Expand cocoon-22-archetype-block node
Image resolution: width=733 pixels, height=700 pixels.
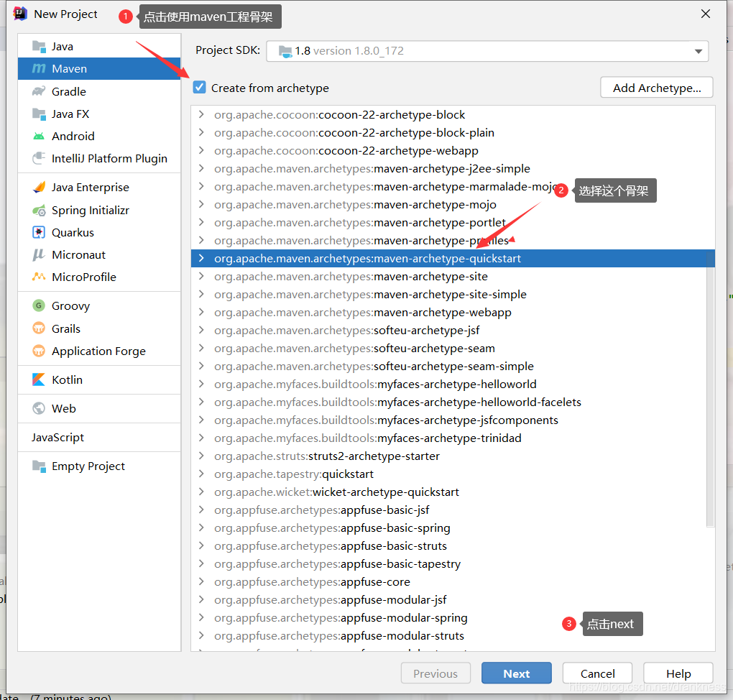[x=201, y=114]
